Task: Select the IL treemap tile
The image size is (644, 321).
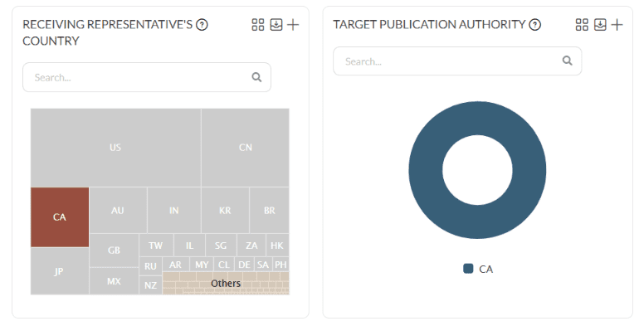Action: coord(189,246)
